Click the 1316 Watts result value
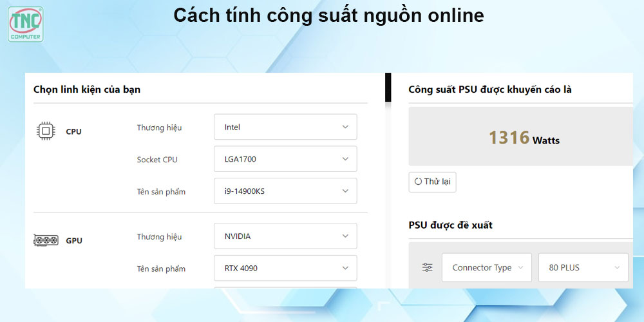644x322 pixels. (x=524, y=138)
